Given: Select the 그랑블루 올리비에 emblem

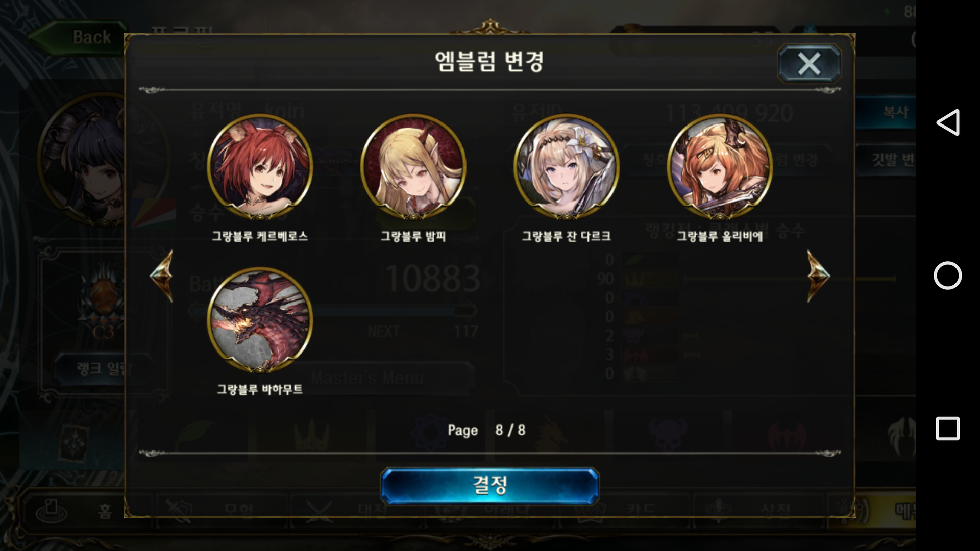Looking at the screenshot, I should 719,166.
